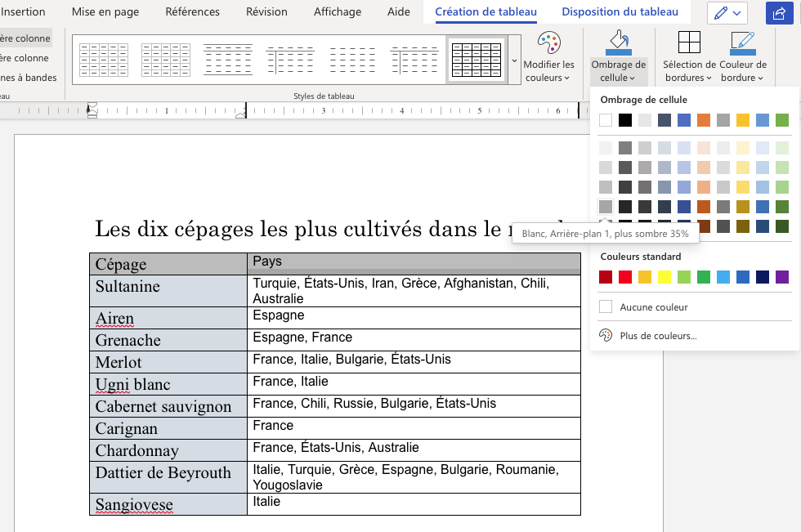Image resolution: width=801 pixels, height=532 pixels.
Task: Open the Modifier les couleurs dropdown
Action: (548, 71)
